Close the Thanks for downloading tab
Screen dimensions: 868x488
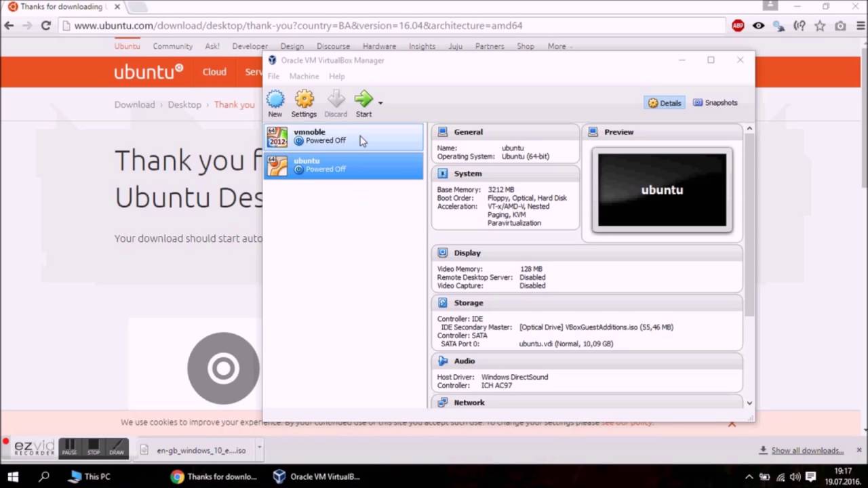click(117, 7)
